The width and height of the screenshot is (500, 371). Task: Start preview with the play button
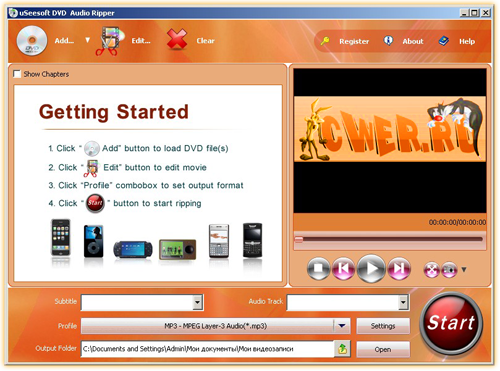[x=371, y=268]
